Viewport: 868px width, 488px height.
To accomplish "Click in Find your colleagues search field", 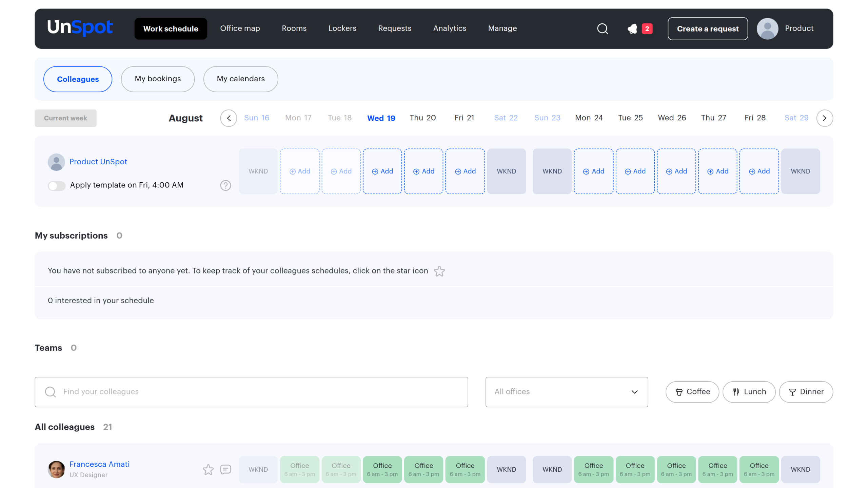I will 251,392.
